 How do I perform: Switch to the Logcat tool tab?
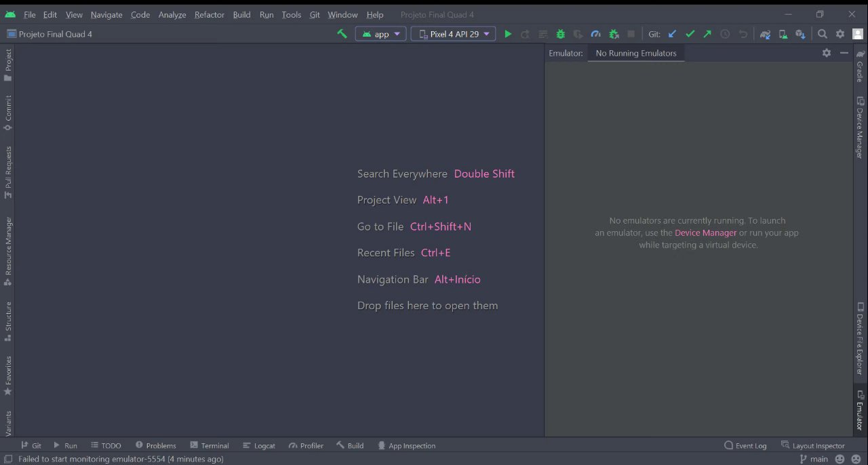(x=259, y=445)
